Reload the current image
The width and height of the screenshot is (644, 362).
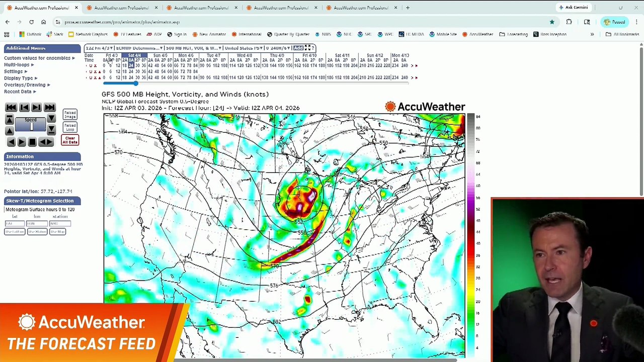click(70, 115)
